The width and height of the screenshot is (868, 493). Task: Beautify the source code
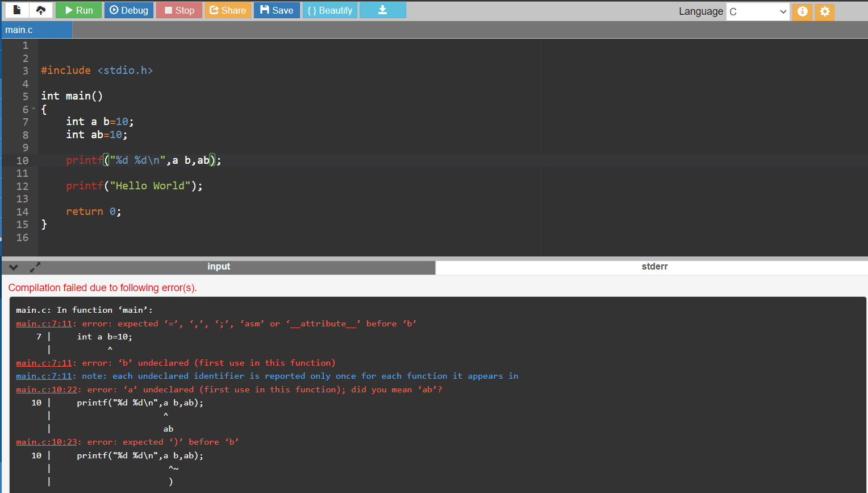pyautogui.click(x=330, y=10)
